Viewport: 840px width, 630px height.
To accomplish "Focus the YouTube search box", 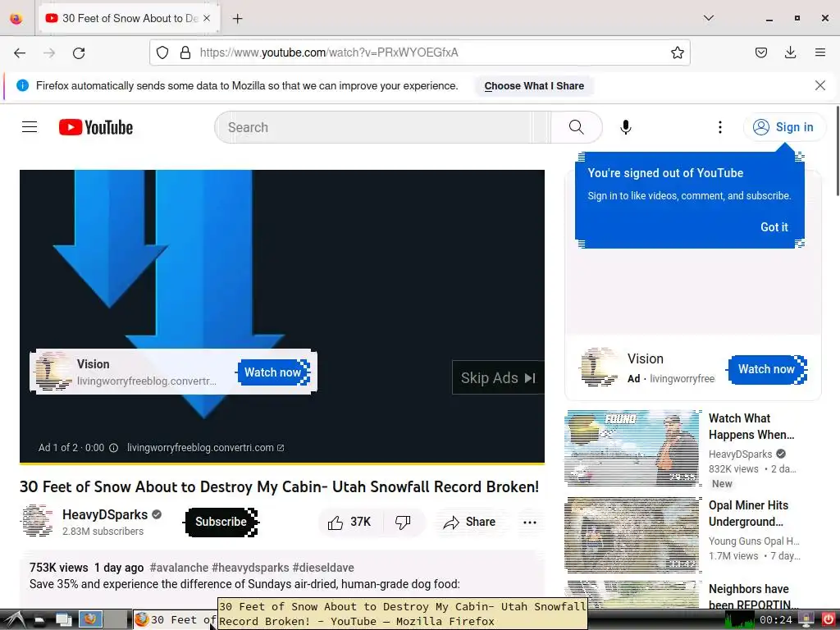I will [x=382, y=127].
